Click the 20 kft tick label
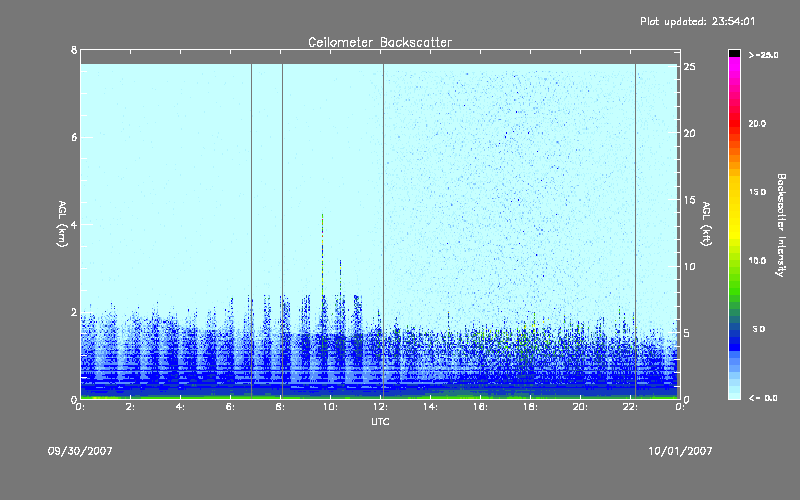This screenshot has width=800, height=500. tap(690, 133)
